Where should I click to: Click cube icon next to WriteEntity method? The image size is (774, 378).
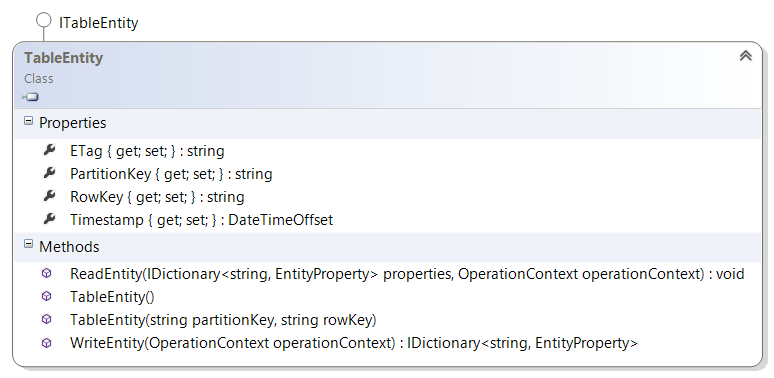point(46,342)
